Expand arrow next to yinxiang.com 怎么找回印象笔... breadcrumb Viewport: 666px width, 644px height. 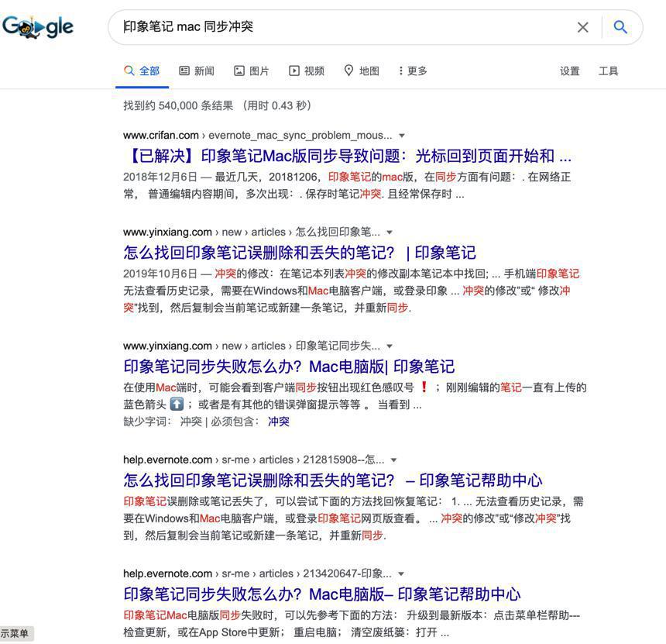click(389, 232)
